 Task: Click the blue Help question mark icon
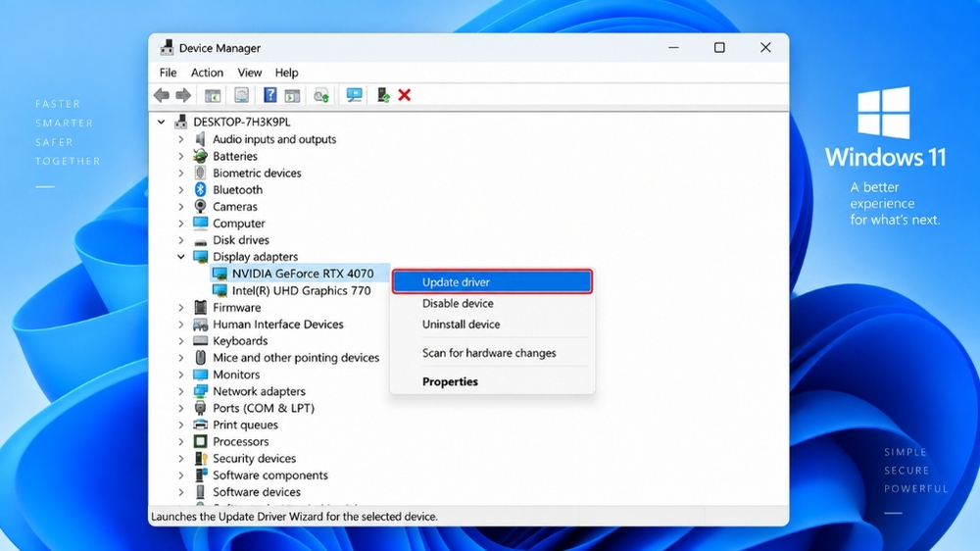pyautogui.click(x=269, y=95)
